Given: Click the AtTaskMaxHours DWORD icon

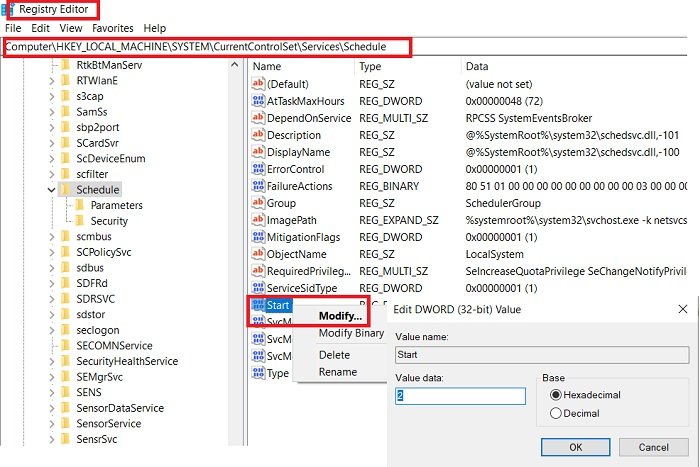Looking at the screenshot, I should (258, 100).
